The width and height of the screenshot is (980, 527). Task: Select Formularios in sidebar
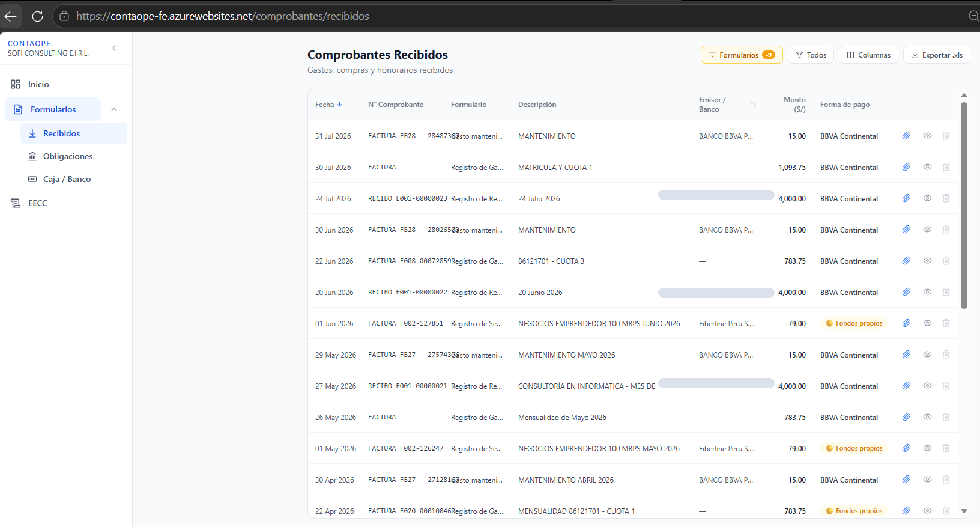53,109
